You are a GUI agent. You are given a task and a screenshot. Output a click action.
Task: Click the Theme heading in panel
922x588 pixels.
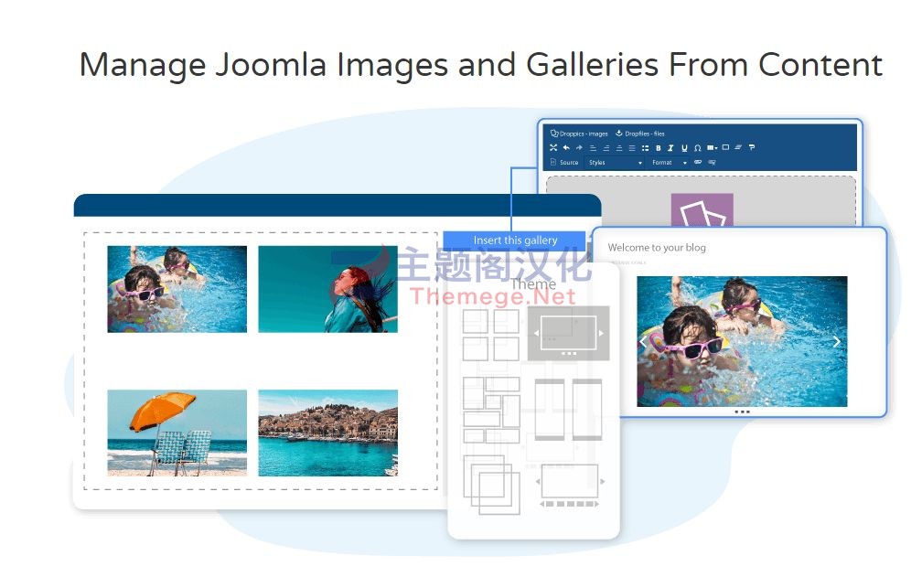pyautogui.click(x=533, y=284)
